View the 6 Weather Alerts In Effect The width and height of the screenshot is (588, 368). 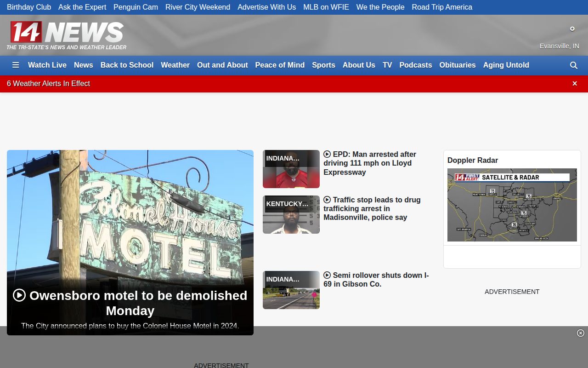pos(48,83)
